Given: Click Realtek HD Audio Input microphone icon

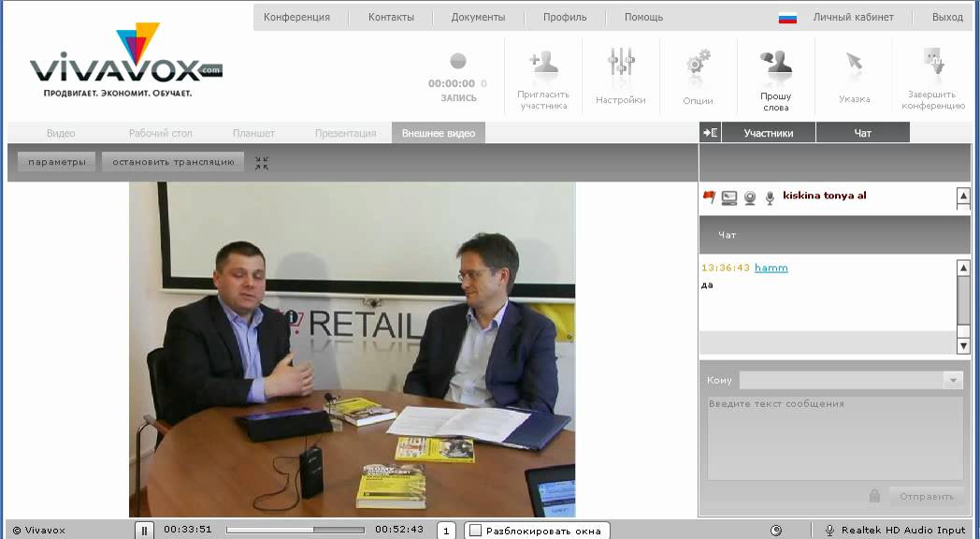Looking at the screenshot, I should tap(829, 531).
